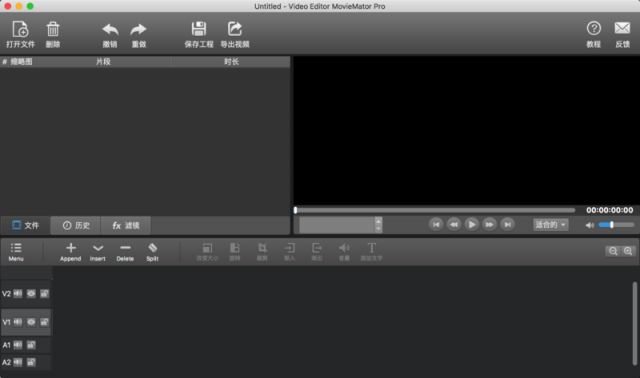Adjust the player volume slider
This screenshot has height=378, width=640.
[x=616, y=225]
